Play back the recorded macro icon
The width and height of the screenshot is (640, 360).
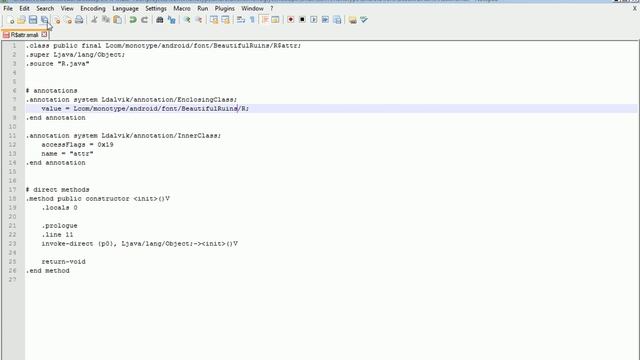313,20
